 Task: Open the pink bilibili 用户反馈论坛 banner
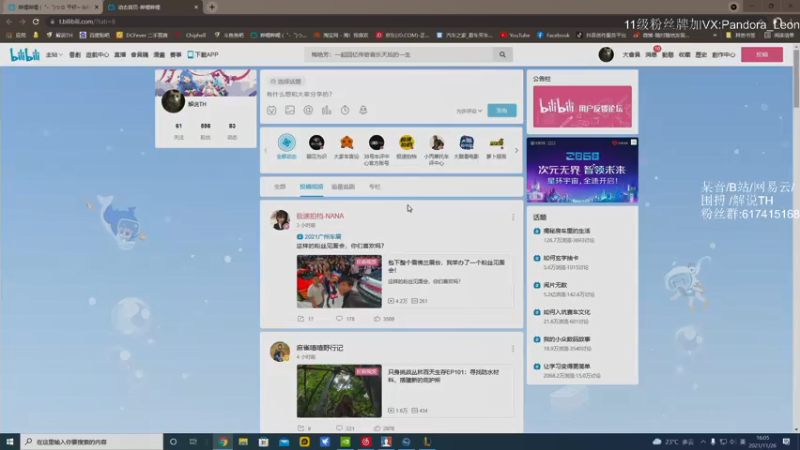[582, 106]
